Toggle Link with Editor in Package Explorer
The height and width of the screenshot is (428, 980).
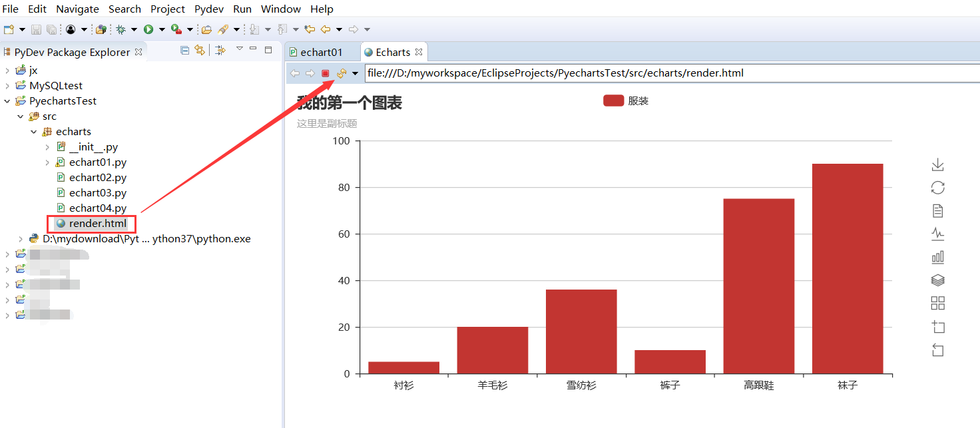(x=198, y=51)
